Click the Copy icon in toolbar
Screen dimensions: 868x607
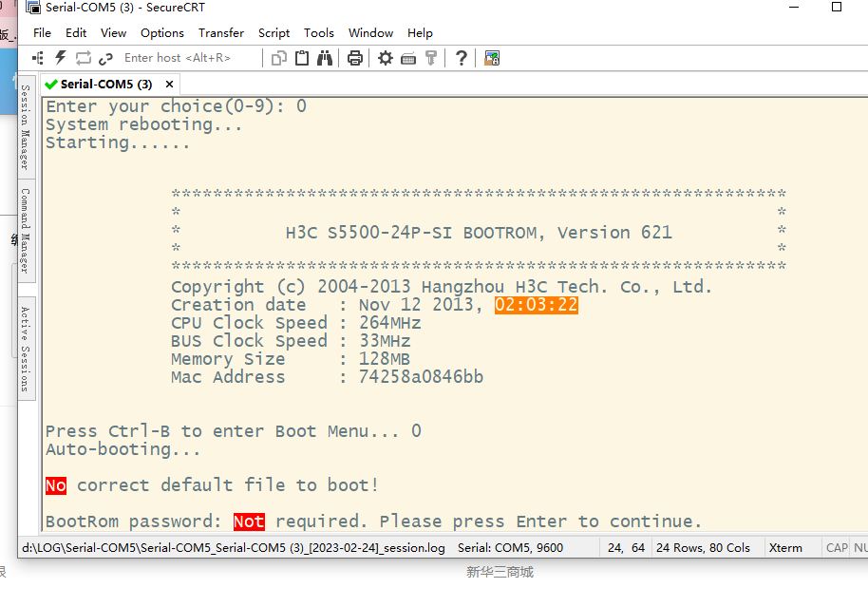[279, 58]
